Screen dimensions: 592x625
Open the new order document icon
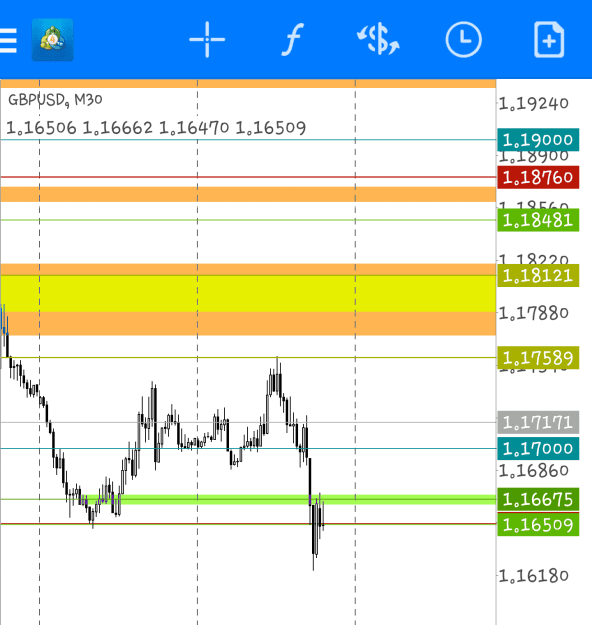[549, 40]
